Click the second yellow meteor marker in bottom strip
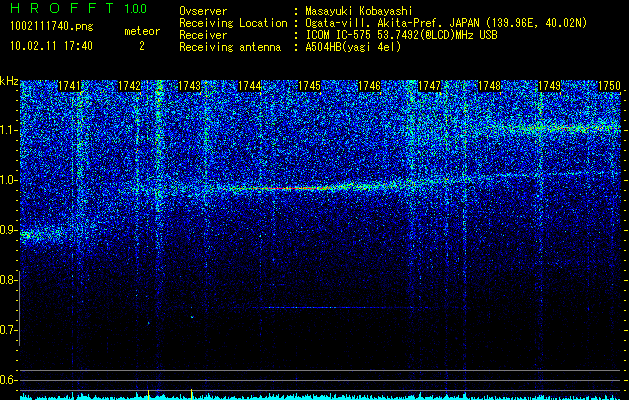The height and width of the screenshot is (400, 629). (191, 395)
